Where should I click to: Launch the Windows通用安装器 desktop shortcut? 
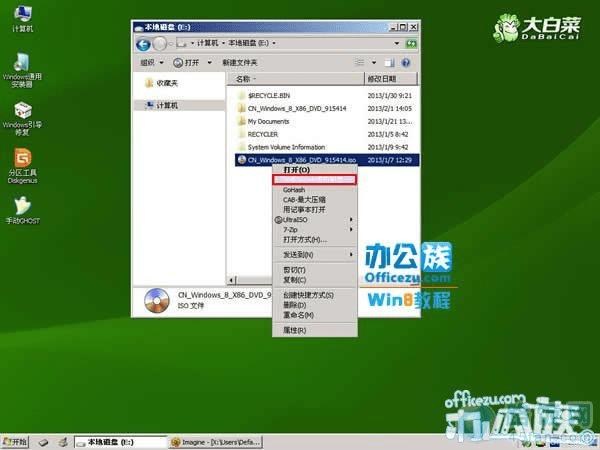[x=22, y=70]
